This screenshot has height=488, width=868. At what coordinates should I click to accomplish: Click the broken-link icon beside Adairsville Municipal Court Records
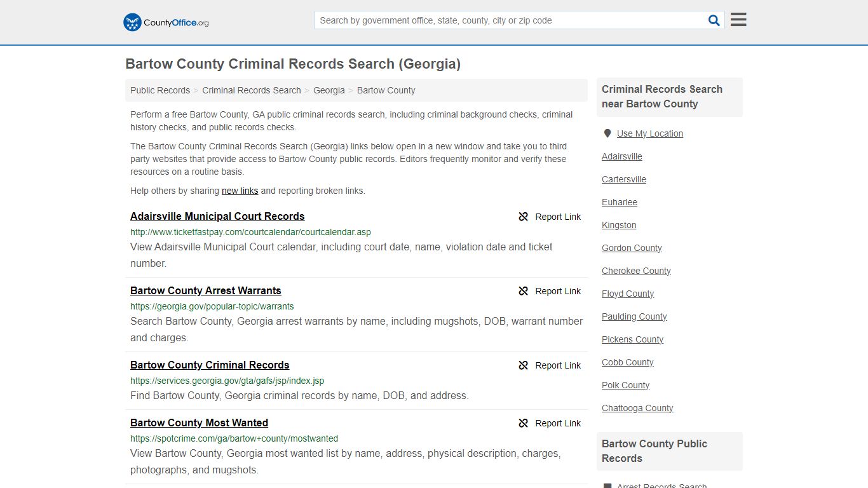[x=524, y=217]
